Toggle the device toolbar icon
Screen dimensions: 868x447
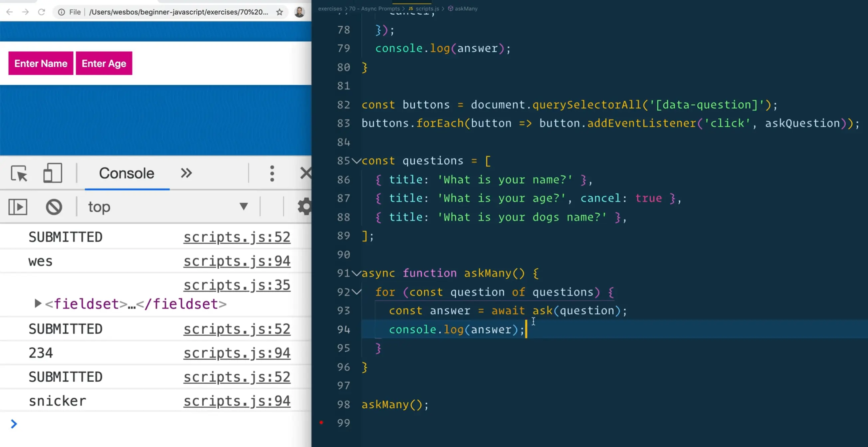pos(53,173)
